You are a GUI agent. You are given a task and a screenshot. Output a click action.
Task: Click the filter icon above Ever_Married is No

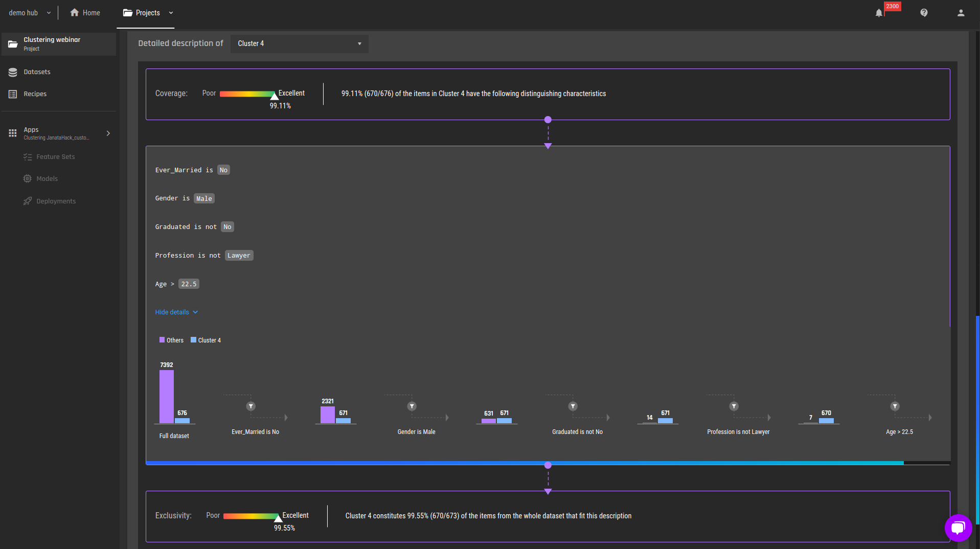tap(251, 406)
